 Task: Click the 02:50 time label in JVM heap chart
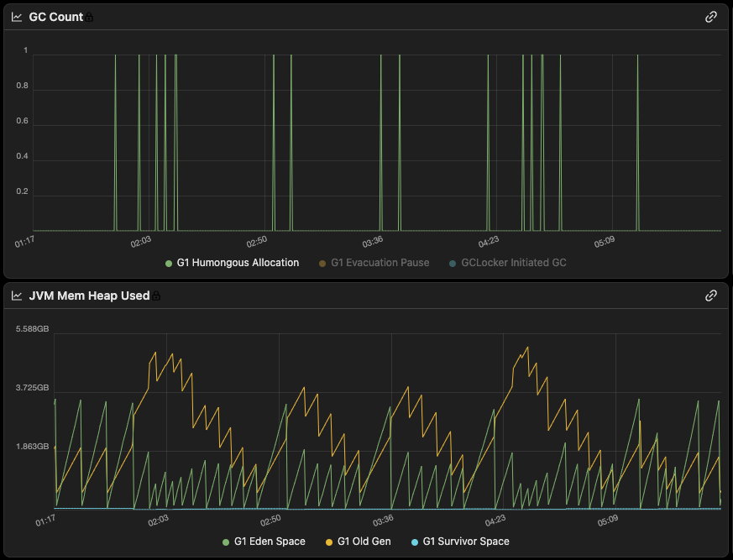point(270,521)
